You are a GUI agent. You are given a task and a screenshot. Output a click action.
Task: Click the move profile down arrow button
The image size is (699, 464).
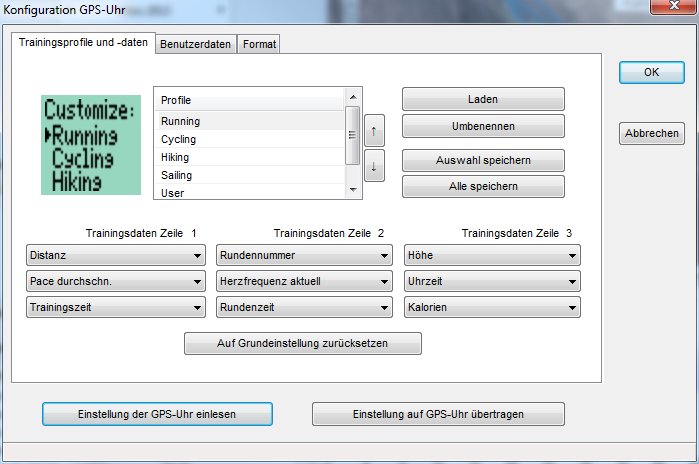coord(374,166)
